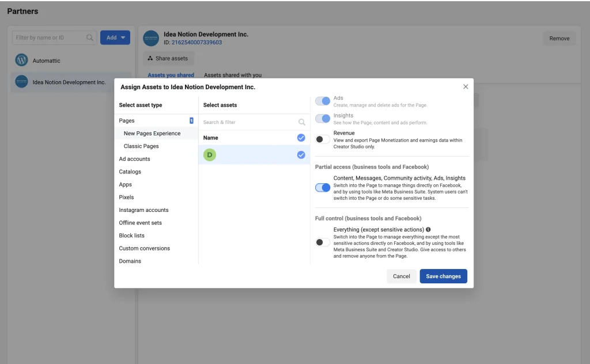Click the green D page avatar

[x=210, y=155]
